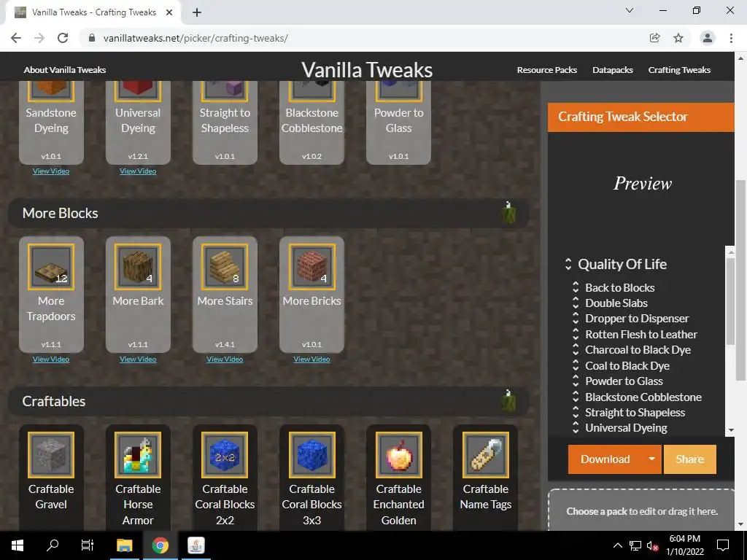Open Chrome's three-dot menu
Screen dimensions: 747x560
pyautogui.click(x=731, y=38)
